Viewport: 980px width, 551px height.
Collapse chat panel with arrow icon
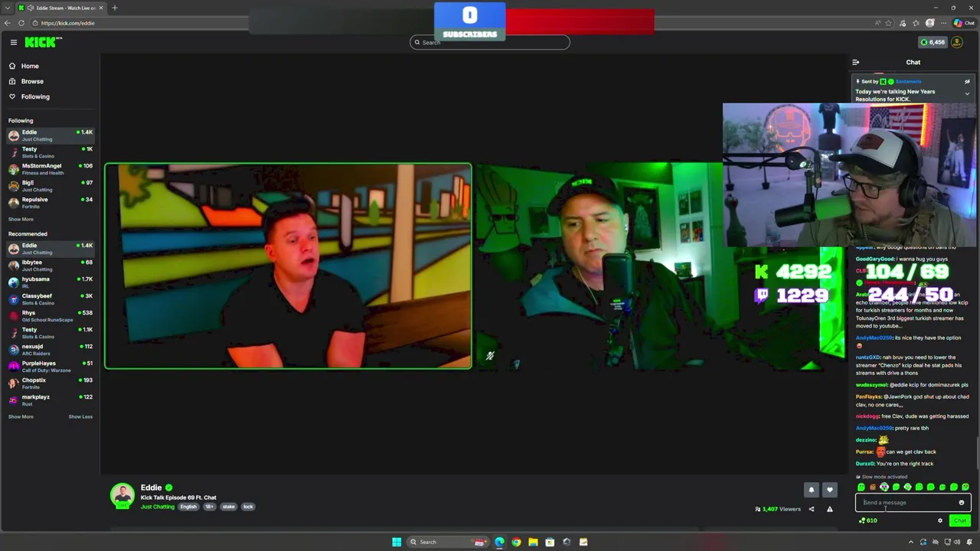[855, 62]
